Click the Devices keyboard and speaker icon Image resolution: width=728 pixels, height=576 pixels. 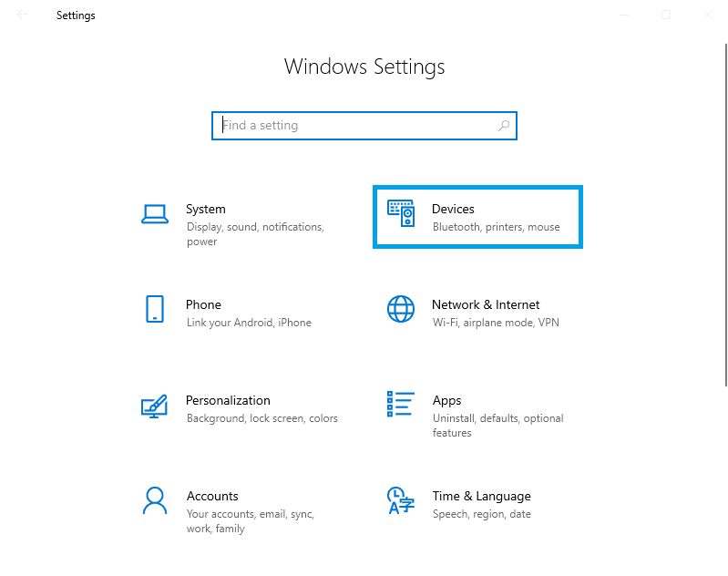pyautogui.click(x=401, y=213)
